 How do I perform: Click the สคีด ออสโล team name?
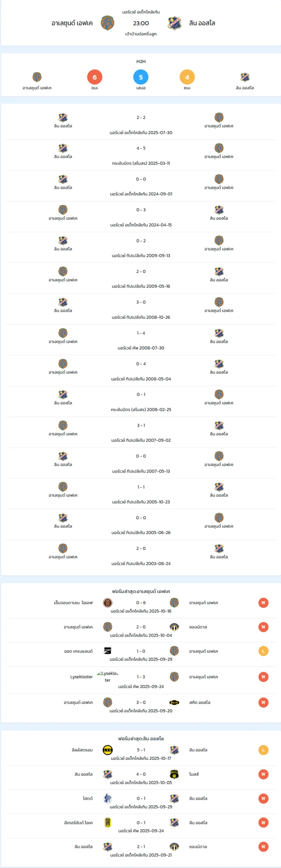199,703
